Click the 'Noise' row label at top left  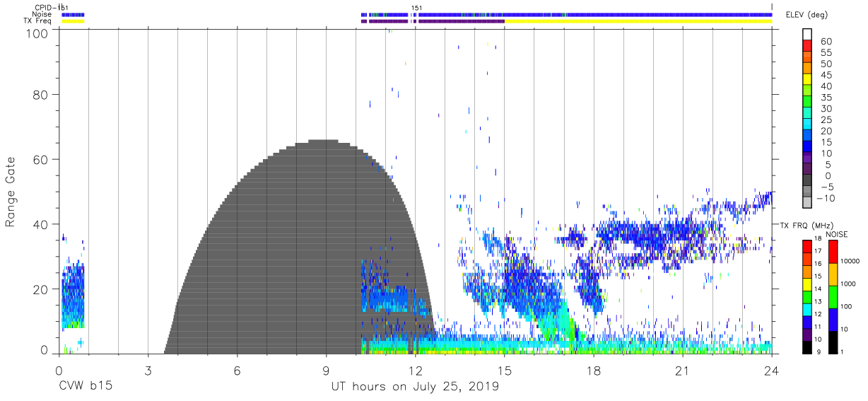pyautogui.click(x=42, y=14)
